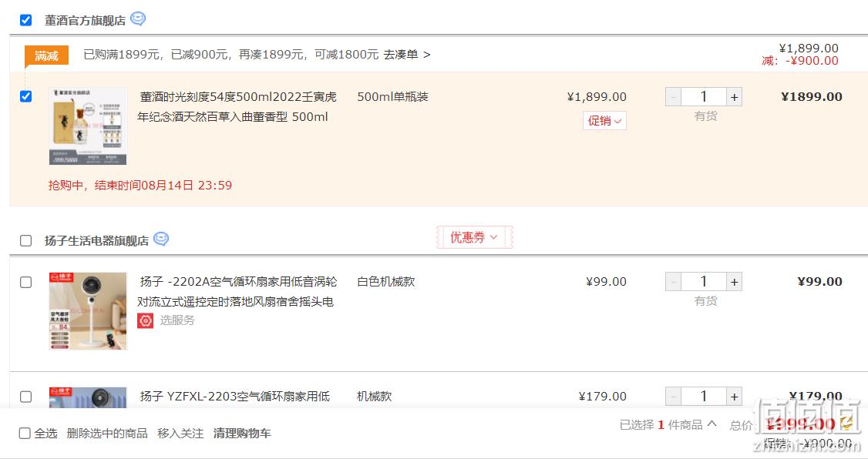Click 去凑单 to add more items
Image resolution: width=868 pixels, height=459 pixels.
[406, 55]
